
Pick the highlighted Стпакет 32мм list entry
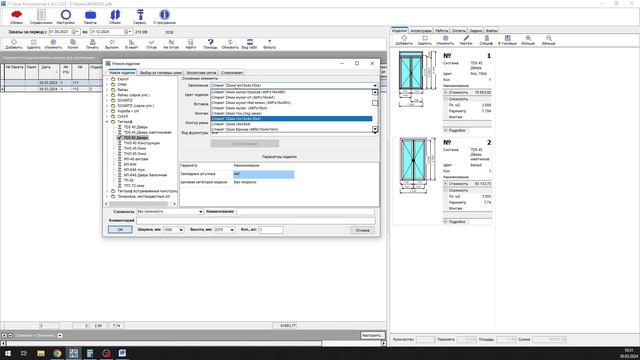click(x=291, y=119)
